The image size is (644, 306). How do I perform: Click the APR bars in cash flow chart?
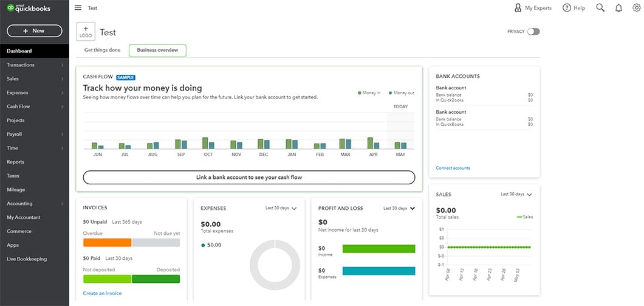[x=373, y=143]
